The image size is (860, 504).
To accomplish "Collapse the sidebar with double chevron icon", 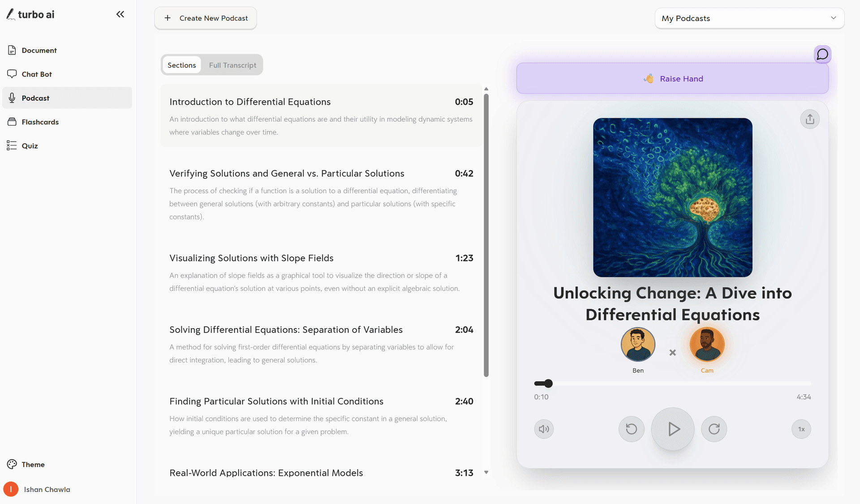I will click(x=120, y=14).
